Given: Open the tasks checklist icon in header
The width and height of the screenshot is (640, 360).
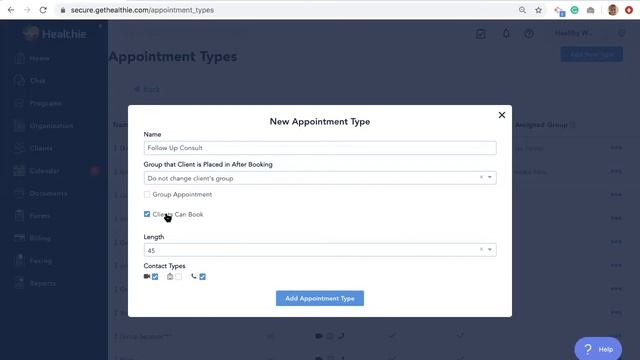Looking at the screenshot, I should 481,34.
